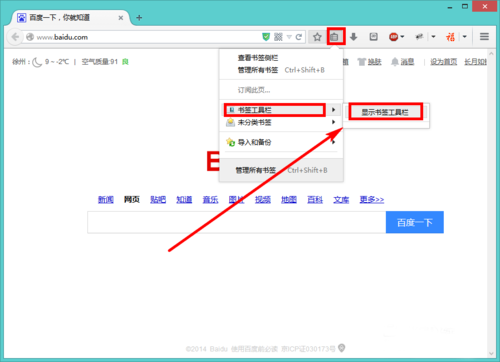Click the 消息 bell link
500x362 pixels.
pyautogui.click(x=403, y=62)
